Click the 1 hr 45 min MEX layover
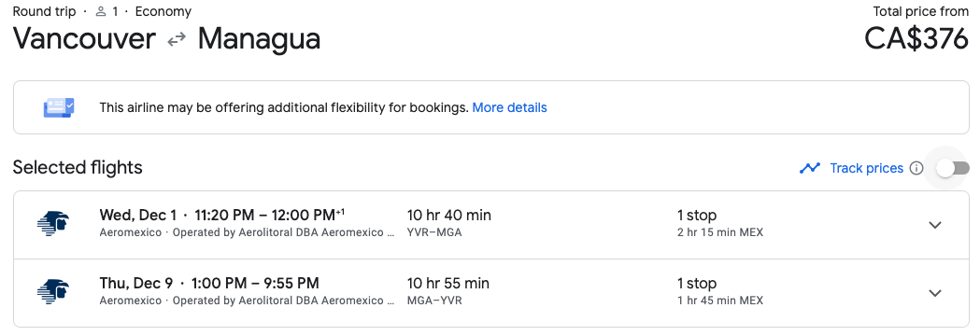980x336 pixels. (720, 301)
